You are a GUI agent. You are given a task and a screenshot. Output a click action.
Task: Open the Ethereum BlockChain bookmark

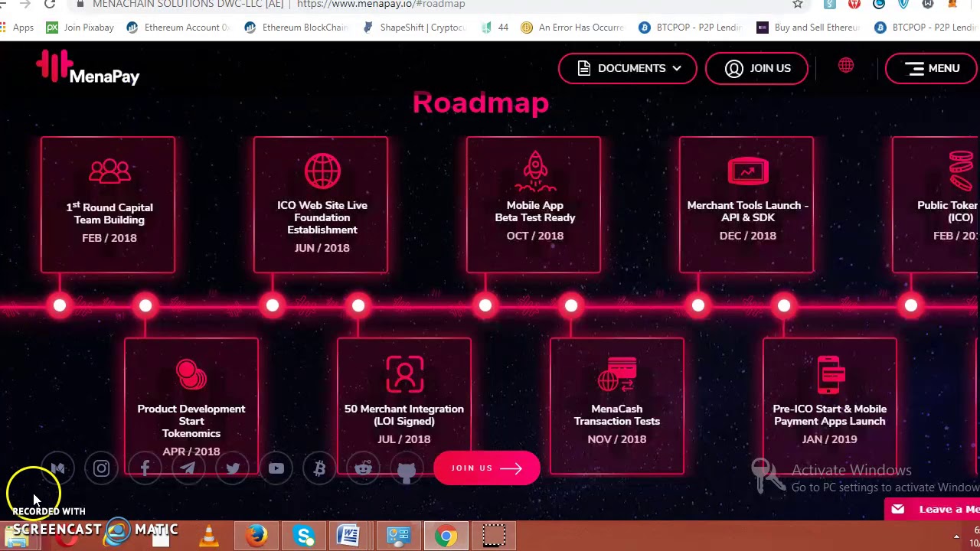pyautogui.click(x=296, y=28)
